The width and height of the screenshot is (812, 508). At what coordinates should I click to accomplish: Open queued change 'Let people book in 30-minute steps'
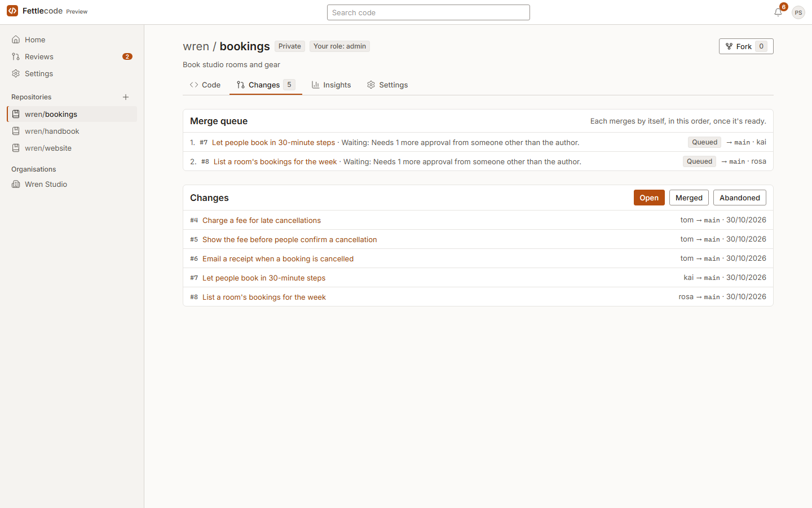[x=273, y=142]
